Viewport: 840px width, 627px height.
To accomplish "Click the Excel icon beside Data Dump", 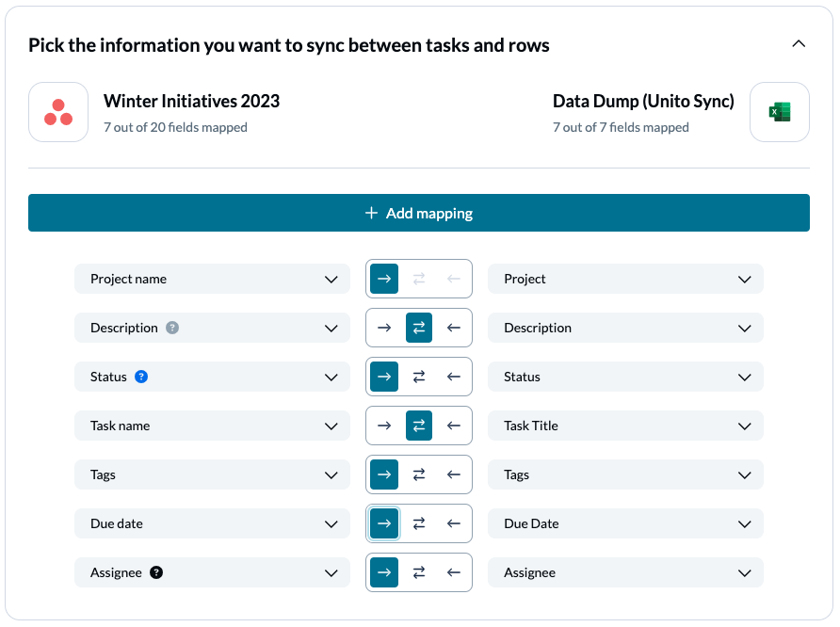I will click(x=780, y=112).
